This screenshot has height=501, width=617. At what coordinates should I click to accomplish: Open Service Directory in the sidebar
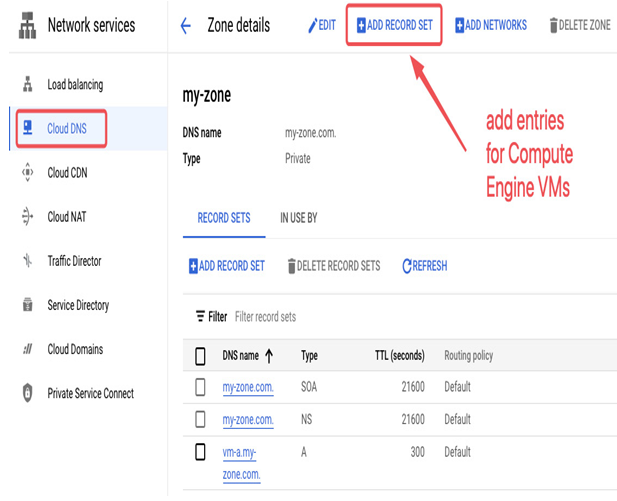tap(78, 305)
